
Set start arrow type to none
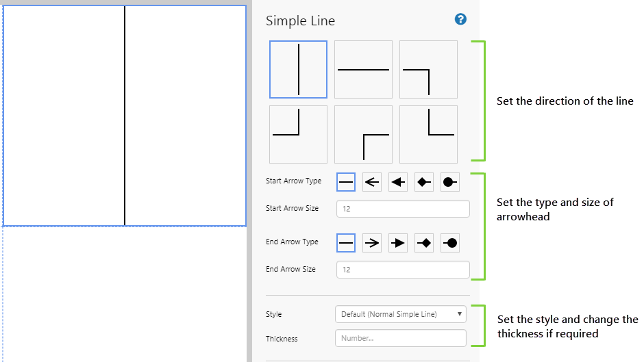[346, 182]
